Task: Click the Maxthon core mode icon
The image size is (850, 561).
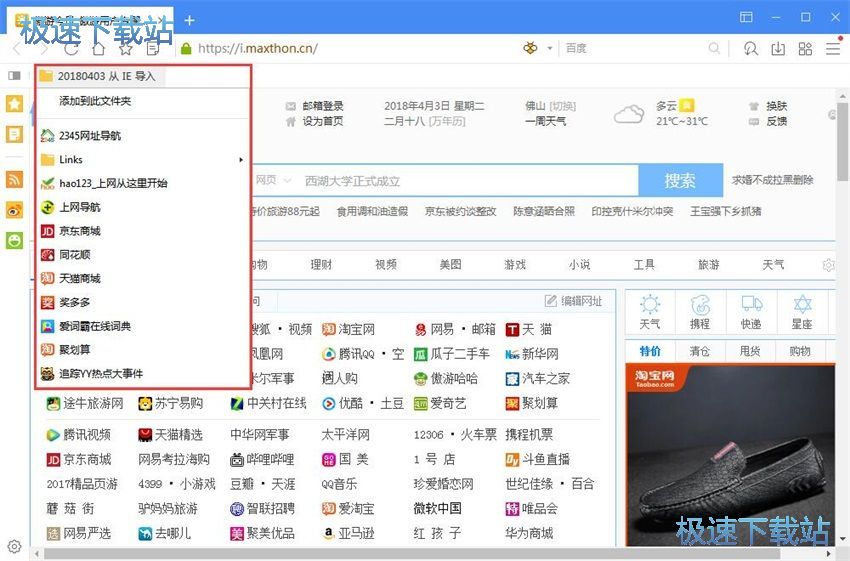Action: [x=530, y=48]
